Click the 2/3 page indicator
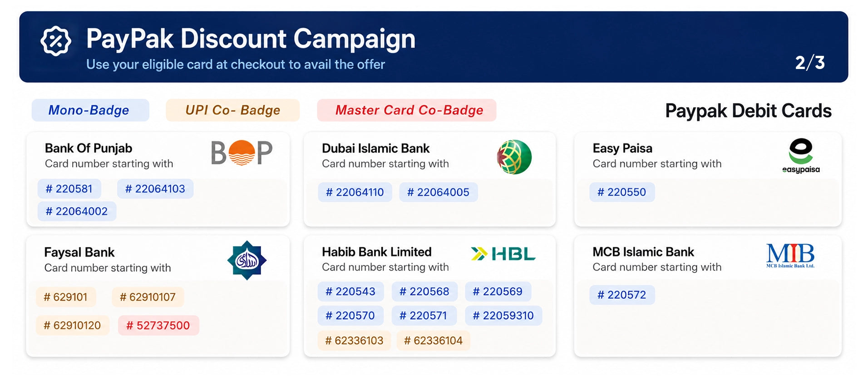This screenshot has height=380, width=868. pyautogui.click(x=810, y=63)
